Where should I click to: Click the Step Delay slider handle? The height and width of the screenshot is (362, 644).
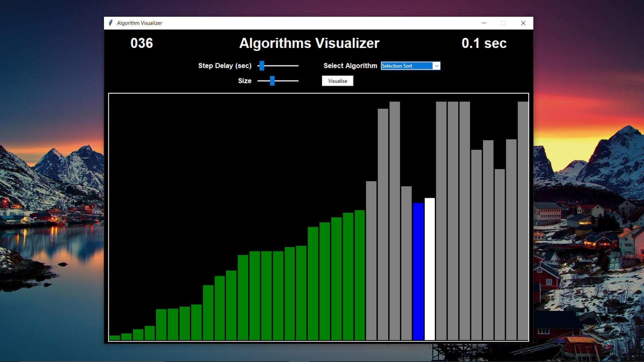tap(262, 66)
